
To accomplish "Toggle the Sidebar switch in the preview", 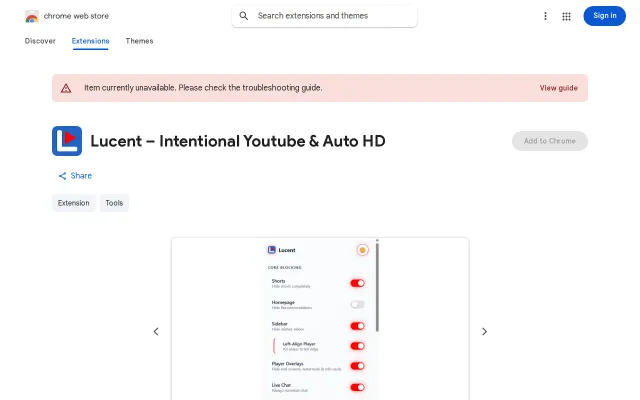I will click(357, 326).
